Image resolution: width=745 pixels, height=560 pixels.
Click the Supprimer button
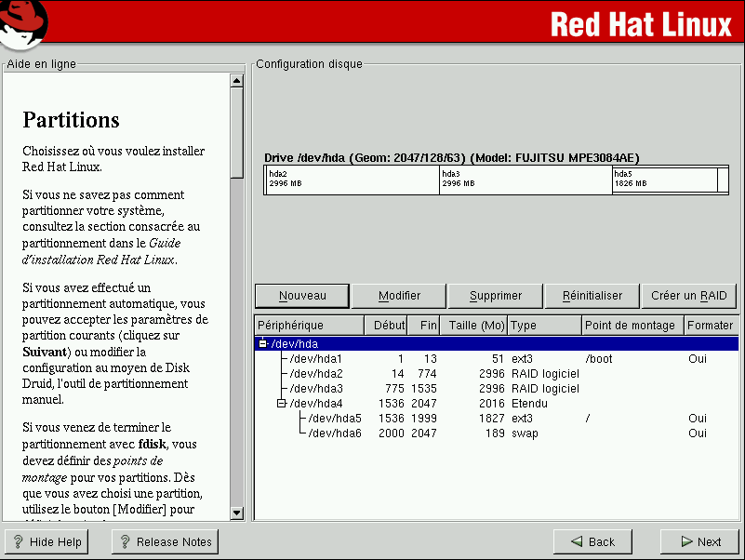(x=496, y=296)
